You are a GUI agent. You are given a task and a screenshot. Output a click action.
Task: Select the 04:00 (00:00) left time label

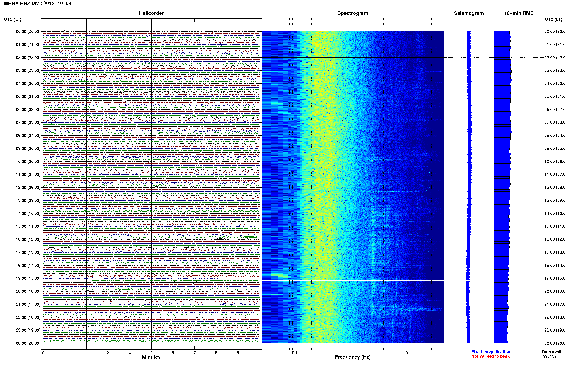point(28,83)
